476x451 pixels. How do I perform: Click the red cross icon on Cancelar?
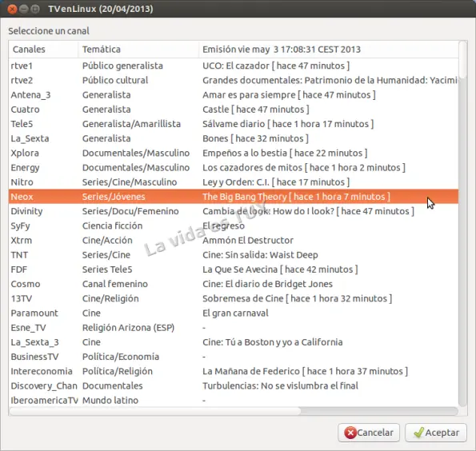coord(350,433)
